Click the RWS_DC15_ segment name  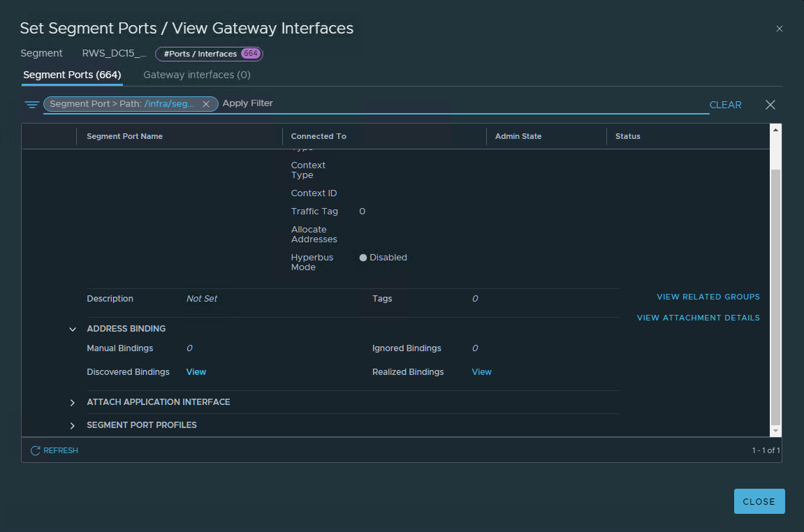point(114,53)
